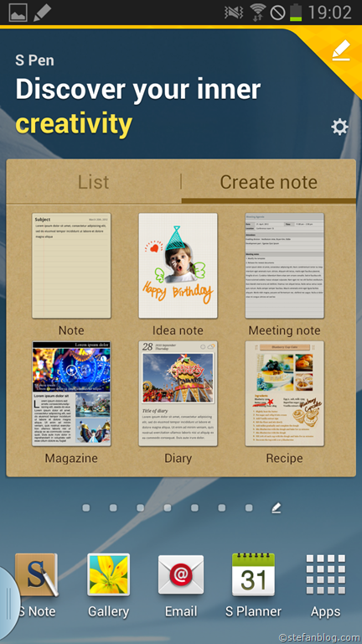Tap the yellow corner pen icon

click(x=341, y=50)
